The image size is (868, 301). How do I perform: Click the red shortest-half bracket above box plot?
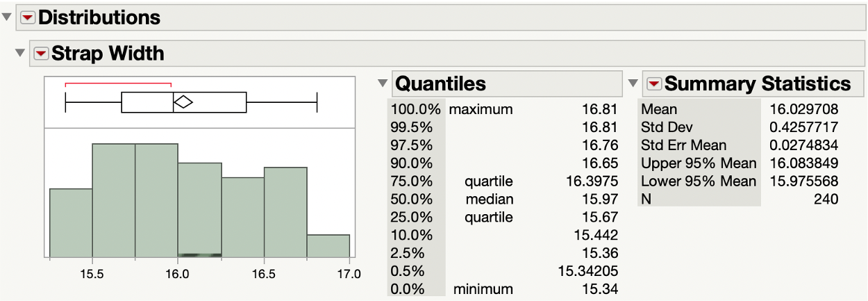click(x=118, y=84)
